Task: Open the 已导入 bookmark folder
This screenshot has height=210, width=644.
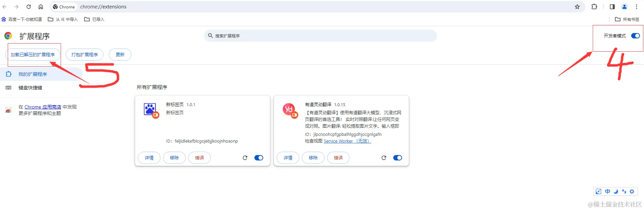Action: click(94, 19)
